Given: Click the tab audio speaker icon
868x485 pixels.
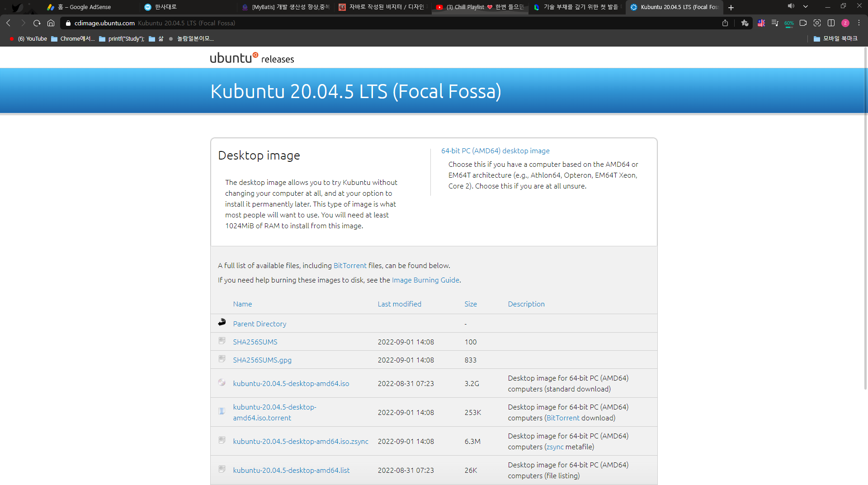Looking at the screenshot, I should coord(791,6).
